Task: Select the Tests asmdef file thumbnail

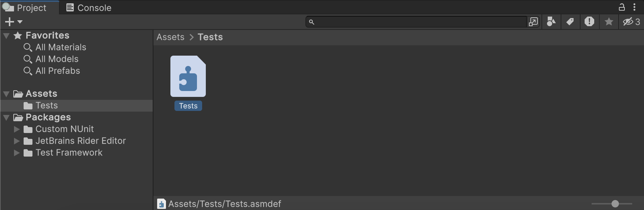Action: tap(188, 77)
